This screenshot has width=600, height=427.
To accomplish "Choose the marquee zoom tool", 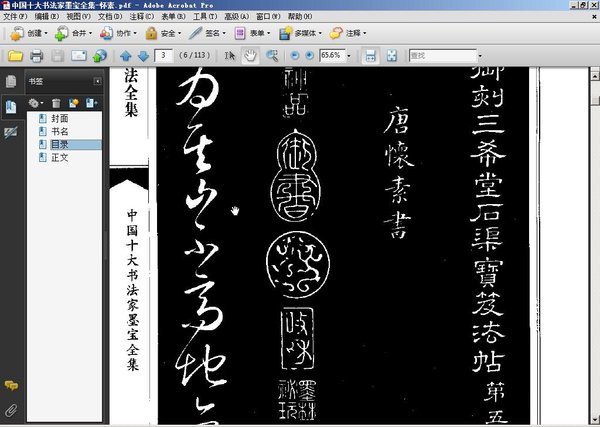I will [272, 56].
